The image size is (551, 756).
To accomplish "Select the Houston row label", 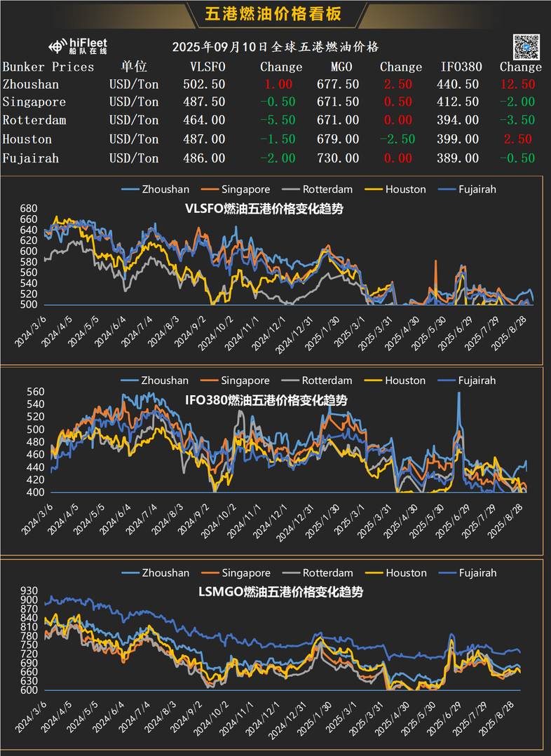I will [x=27, y=139].
